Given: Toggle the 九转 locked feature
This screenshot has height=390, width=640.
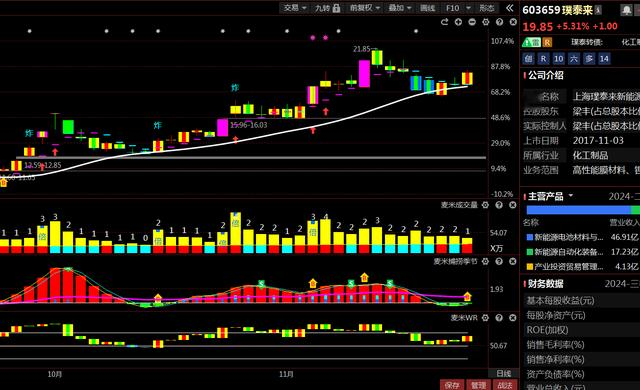Looking at the screenshot, I should pyautogui.click(x=327, y=8).
